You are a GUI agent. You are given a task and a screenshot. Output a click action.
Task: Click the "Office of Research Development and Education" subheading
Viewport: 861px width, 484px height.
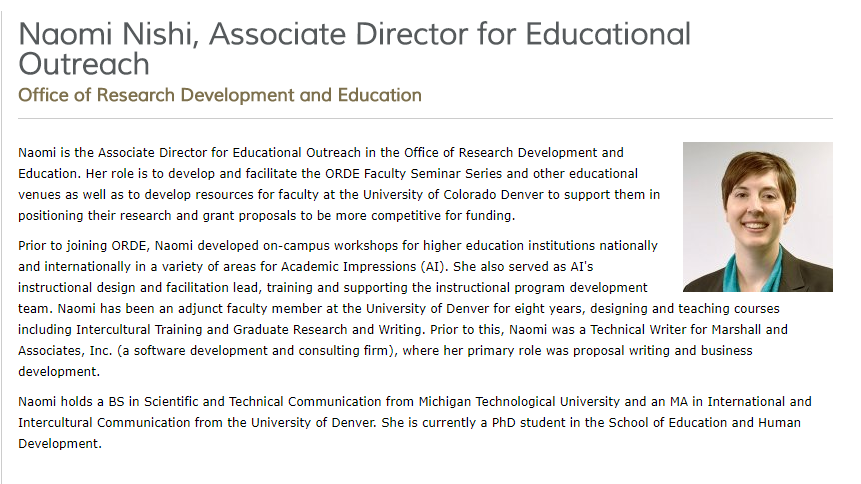220,96
